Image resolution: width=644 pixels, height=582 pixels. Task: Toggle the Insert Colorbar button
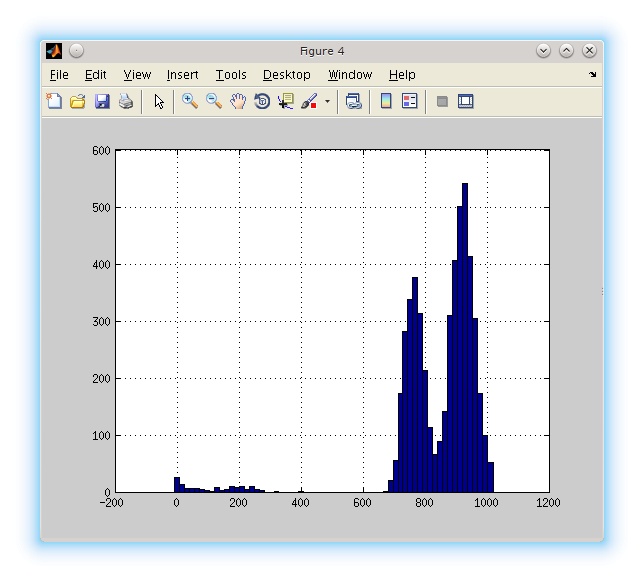click(x=386, y=101)
